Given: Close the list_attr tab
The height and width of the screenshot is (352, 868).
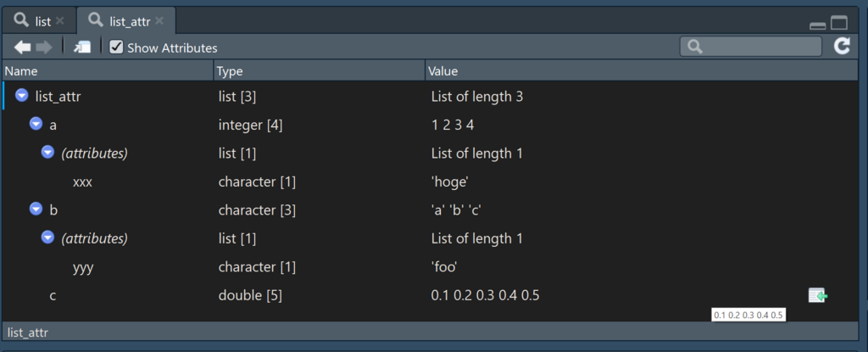Looking at the screenshot, I should click(159, 21).
